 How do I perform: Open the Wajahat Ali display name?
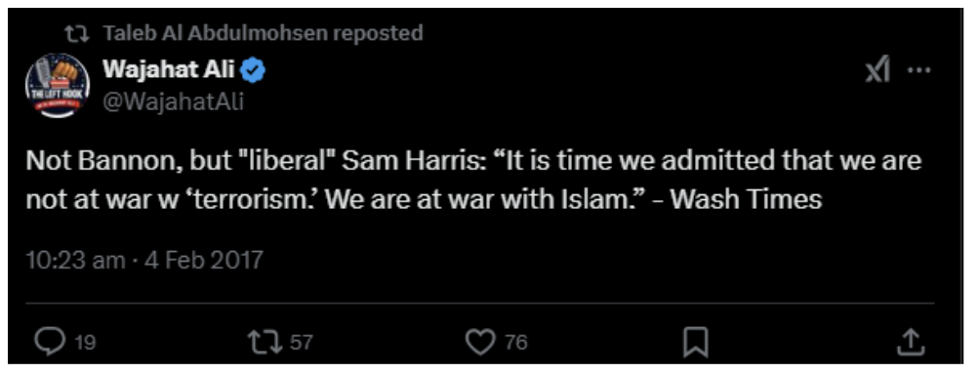click(169, 69)
